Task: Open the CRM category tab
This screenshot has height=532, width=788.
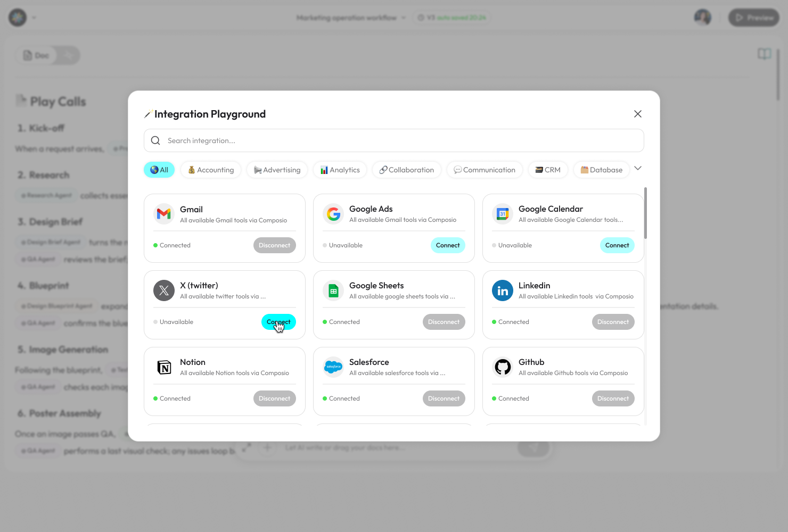Action: coord(548,170)
